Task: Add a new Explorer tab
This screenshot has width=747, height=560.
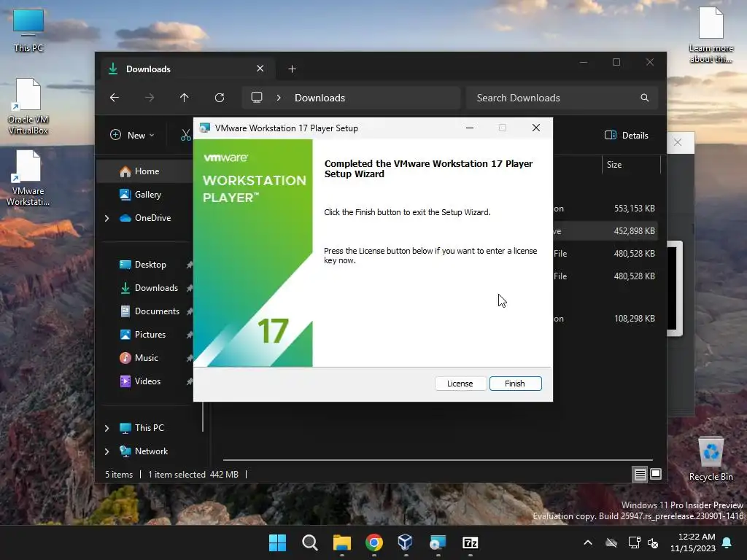Action: click(x=292, y=69)
